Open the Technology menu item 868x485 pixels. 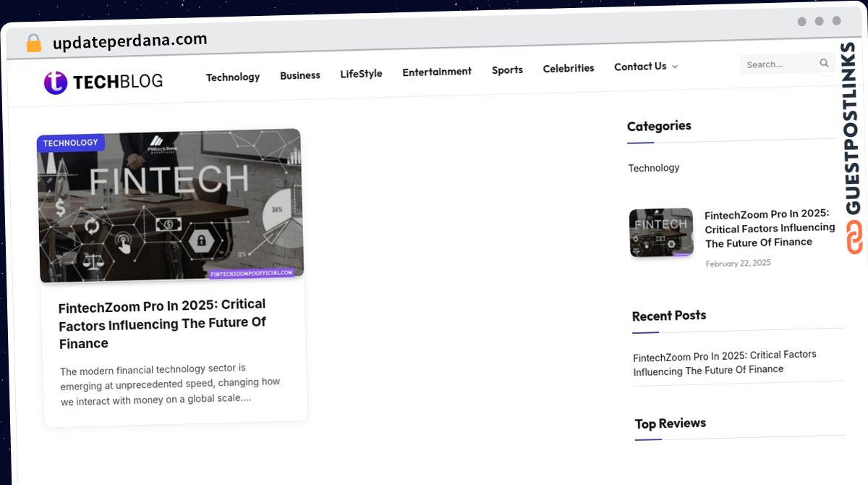[233, 77]
